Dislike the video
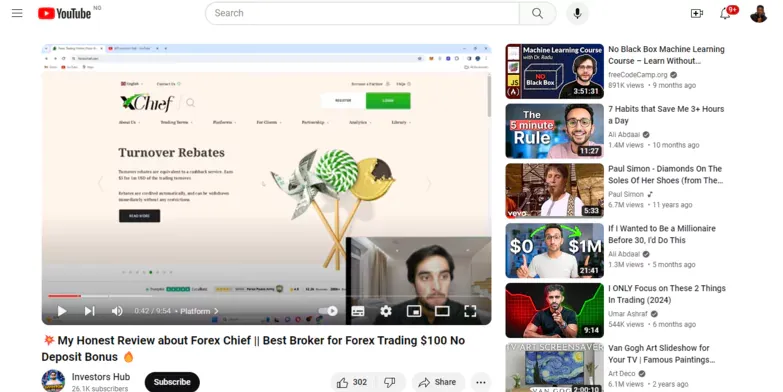Viewport: 783px width, 392px height. (390, 383)
